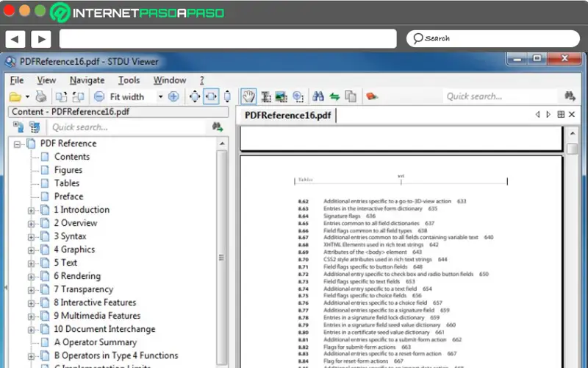The width and height of the screenshot is (588, 368).
Task: Select the zoom selection tool
Action: pyautogui.click(x=298, y=97)
